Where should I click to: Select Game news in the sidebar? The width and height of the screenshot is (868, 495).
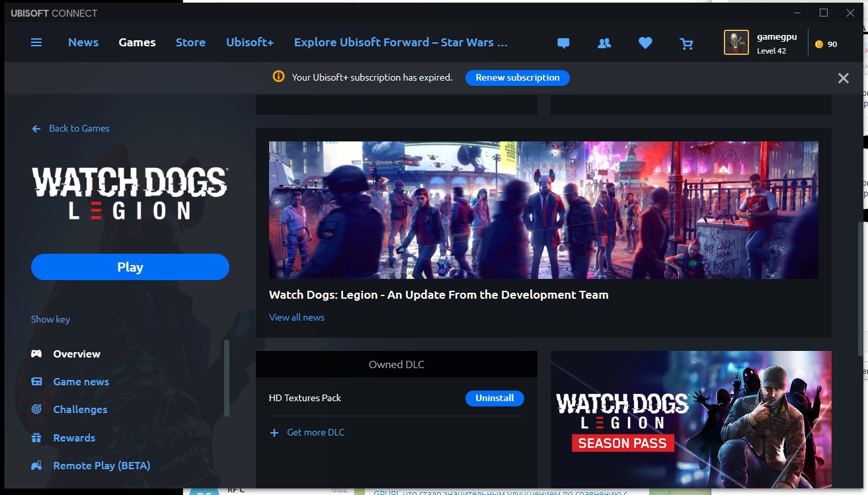[x=81, y=381]
